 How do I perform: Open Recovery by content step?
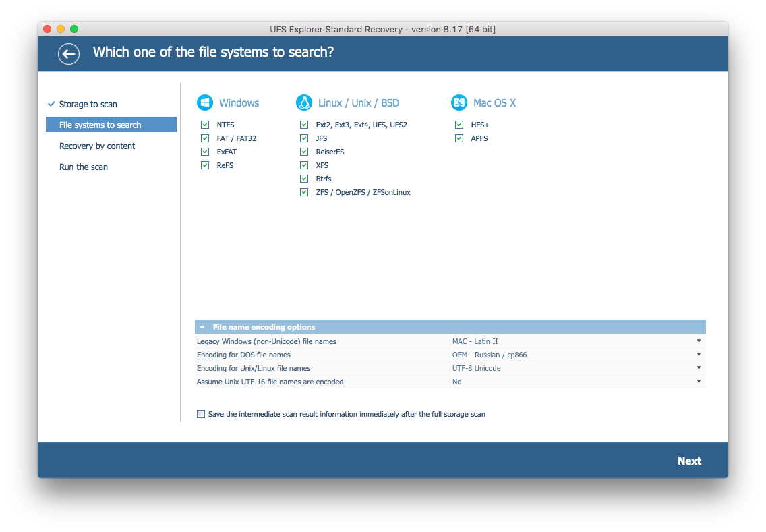coord(96,146)
